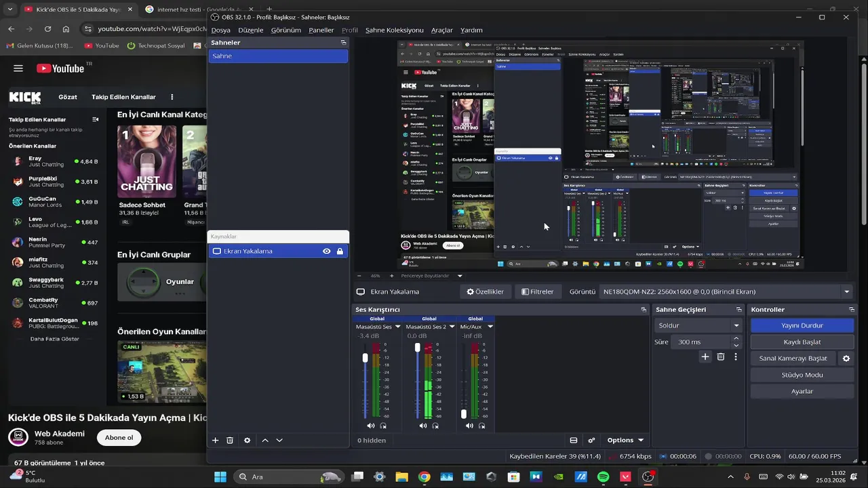Click Kaydı Başlat to start recording

coord(802,342)
